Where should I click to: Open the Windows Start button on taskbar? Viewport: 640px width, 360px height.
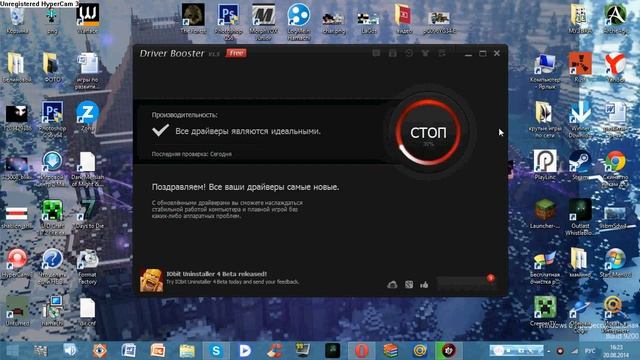click(12, 351)
